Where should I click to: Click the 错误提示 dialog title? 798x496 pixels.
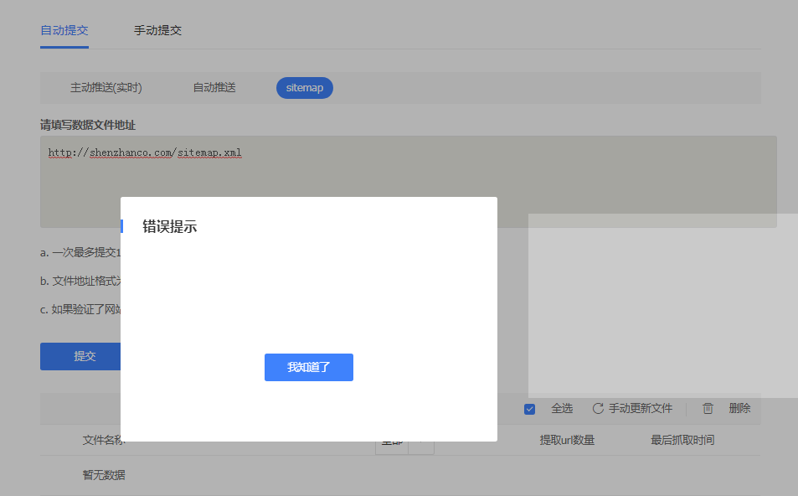pos(169,227)
